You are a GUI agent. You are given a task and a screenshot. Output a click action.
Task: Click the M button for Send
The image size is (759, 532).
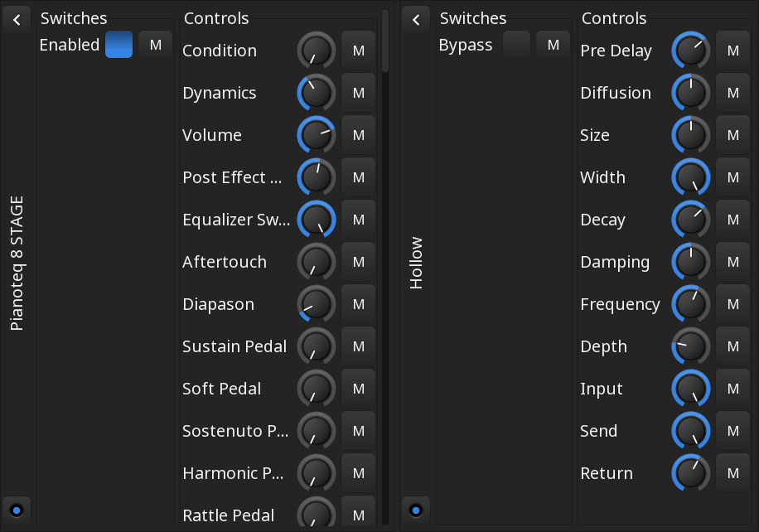(733, 431)
